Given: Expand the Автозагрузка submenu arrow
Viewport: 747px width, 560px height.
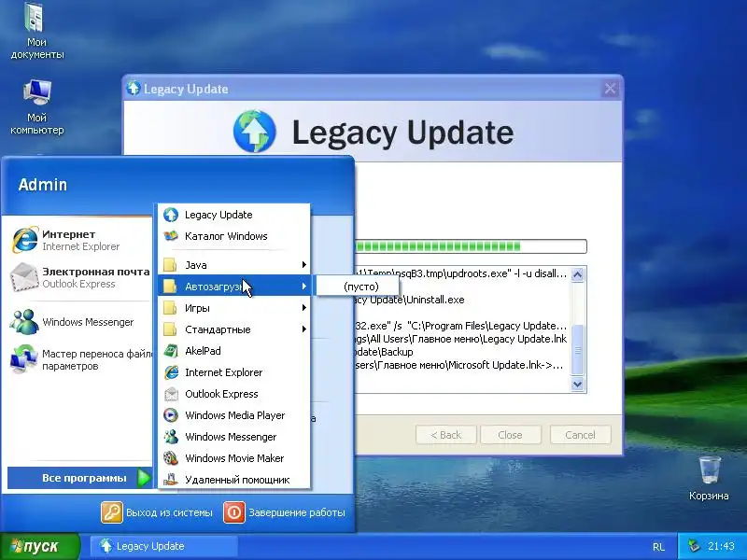Looking at the screenshot, I should (304, 287).
